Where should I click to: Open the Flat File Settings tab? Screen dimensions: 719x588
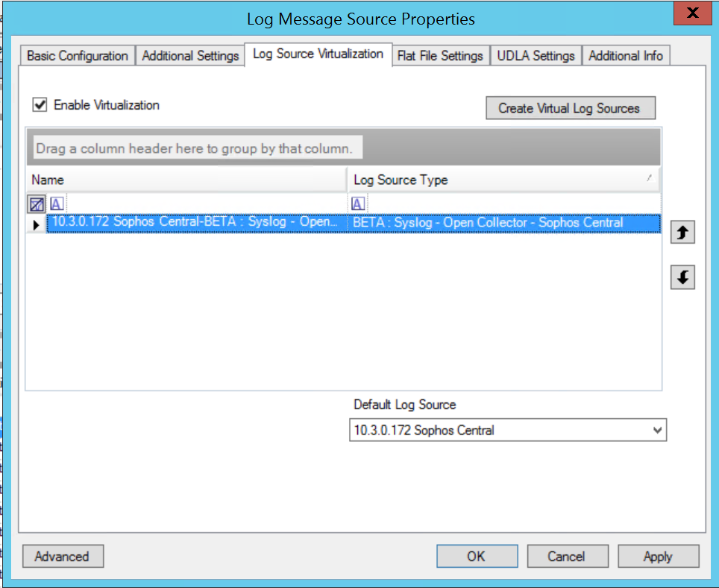pyautogui.click(x=440, y=56)
